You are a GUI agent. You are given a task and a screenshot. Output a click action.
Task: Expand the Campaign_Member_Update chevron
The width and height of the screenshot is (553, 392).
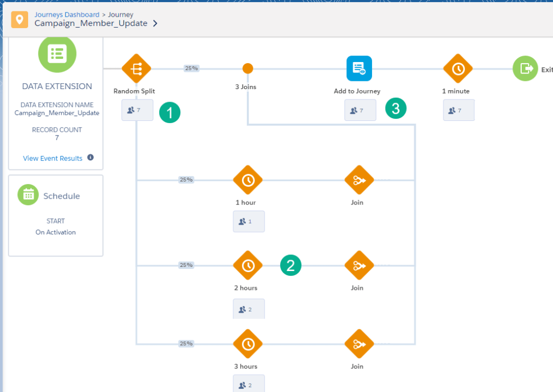156,24
